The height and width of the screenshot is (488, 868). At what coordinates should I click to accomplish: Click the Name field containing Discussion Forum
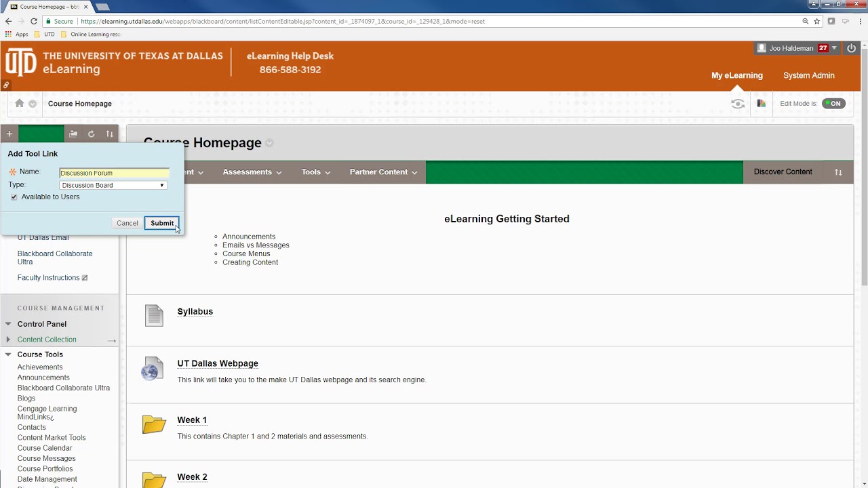tap(114, 173)
